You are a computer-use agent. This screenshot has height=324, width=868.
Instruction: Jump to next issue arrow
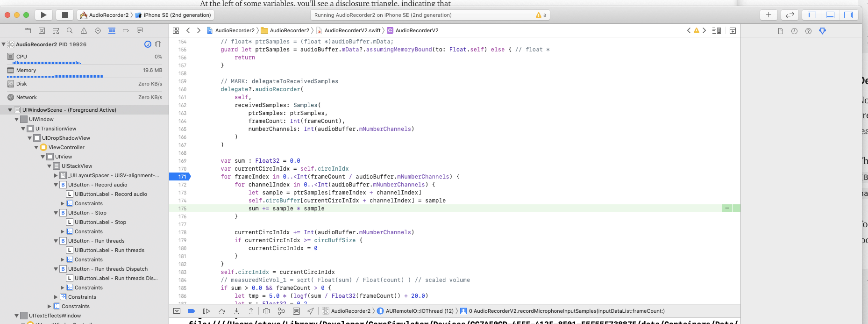pyautogui.click(x=704, y=30)
